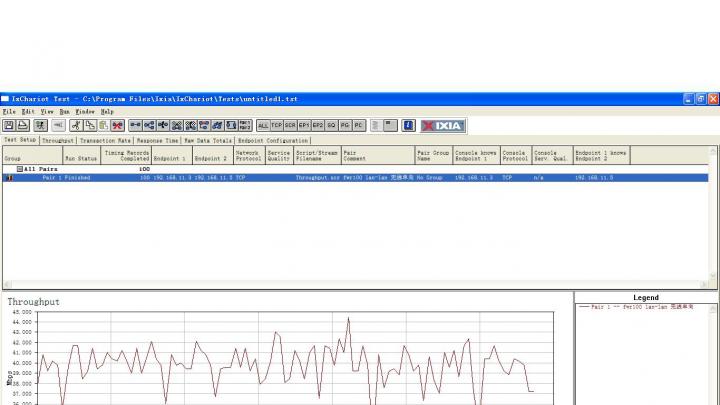Image resolution: width=720 pixels, height=405 pixels.
Task: Click the IXIA logo button
Action: [x=443, y=126]
